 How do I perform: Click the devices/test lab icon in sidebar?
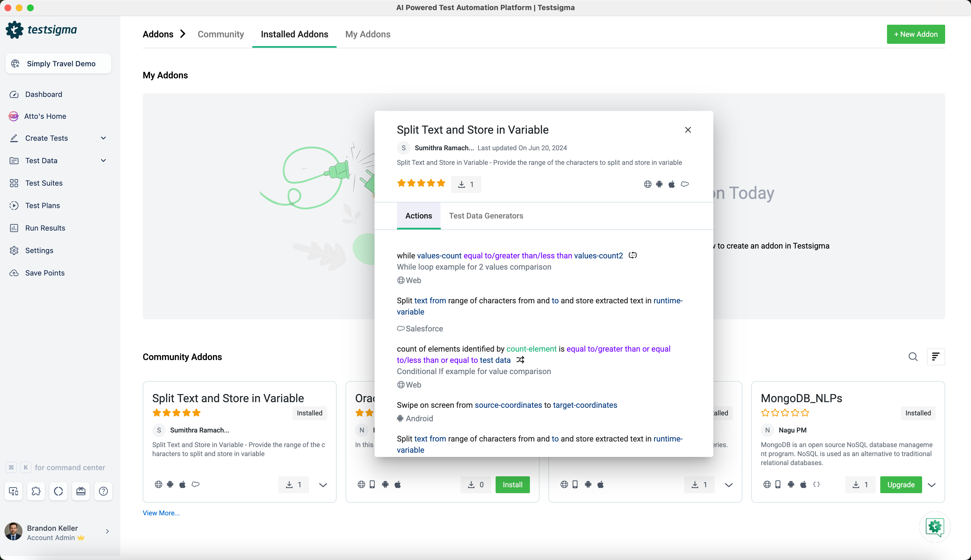13,491
